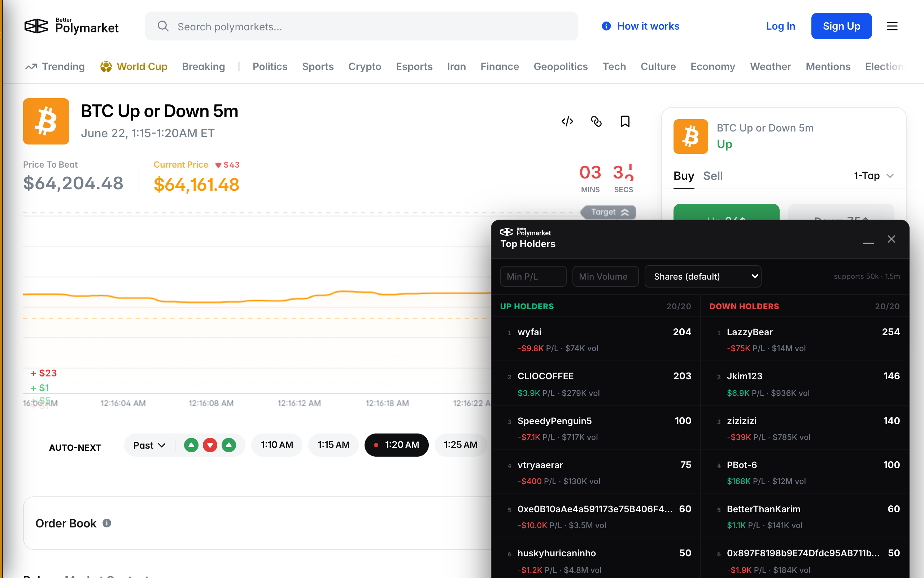Minimize the Top Holders panel
The height and width of the screenshot is (578, 924).
(x=868, y=243)
